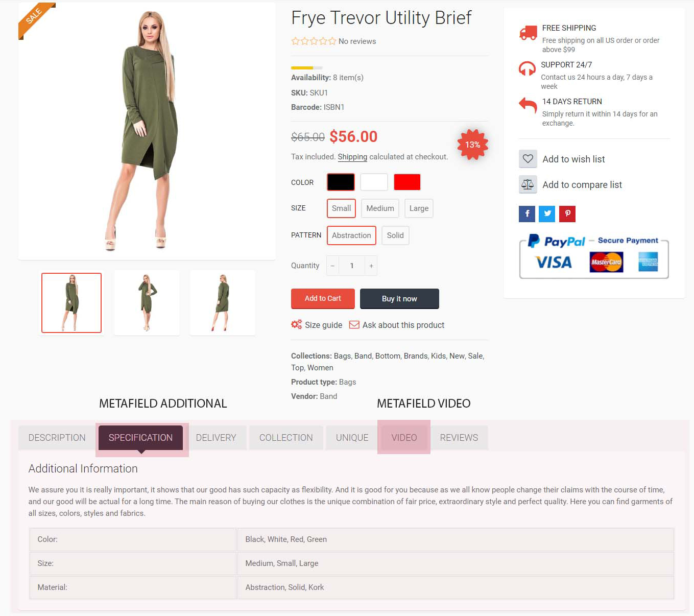Follow the Shipping link near price
Viewport: 694px width, 616px height.
[x=352, y=157]
